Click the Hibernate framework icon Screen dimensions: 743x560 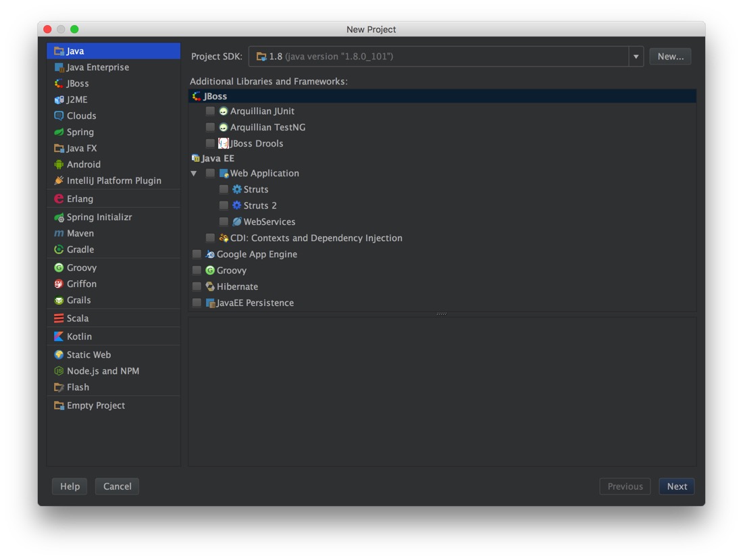click(x=210, y=286)
